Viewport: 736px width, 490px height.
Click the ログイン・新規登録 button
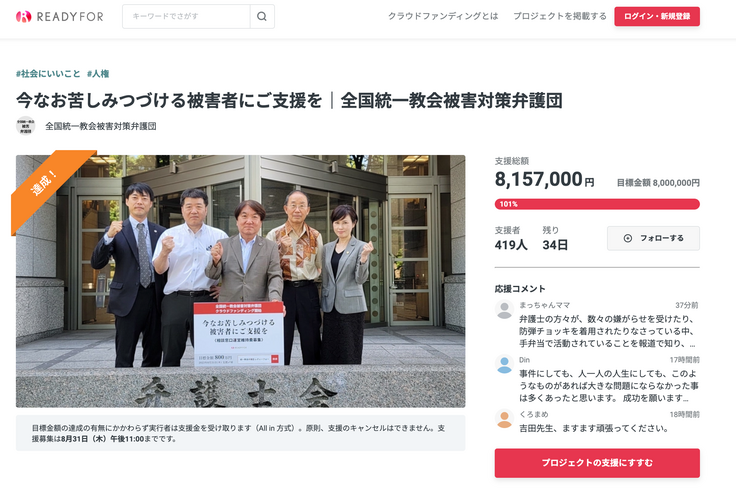[657, 16]
